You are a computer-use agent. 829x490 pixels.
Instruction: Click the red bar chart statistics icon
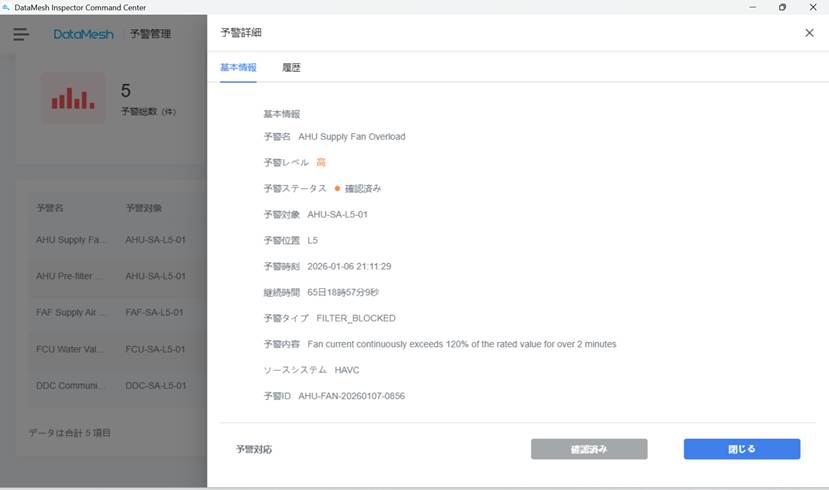point(73,98)
